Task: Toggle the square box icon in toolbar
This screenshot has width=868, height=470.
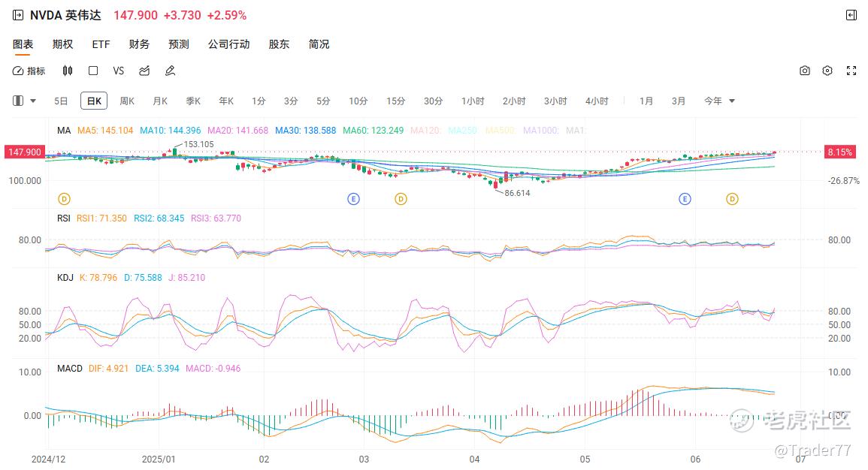Action: click(x=93, y=71)
